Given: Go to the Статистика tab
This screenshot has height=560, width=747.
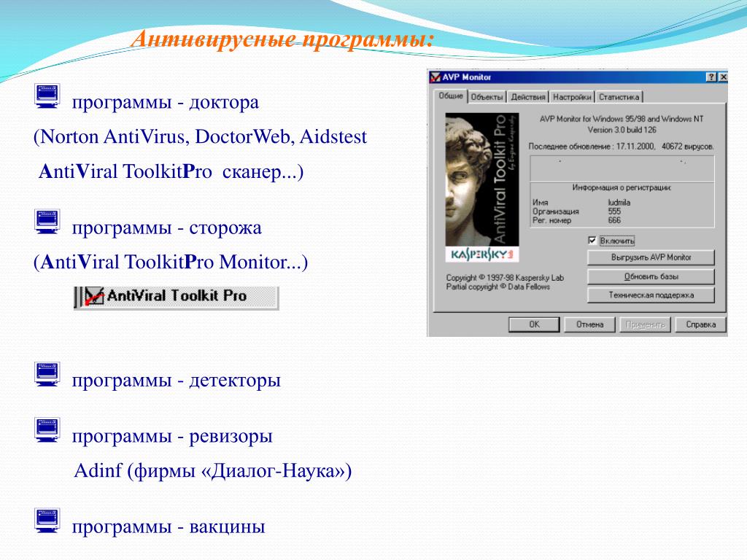Looking at the screenshot, I should tap(619, 97).
